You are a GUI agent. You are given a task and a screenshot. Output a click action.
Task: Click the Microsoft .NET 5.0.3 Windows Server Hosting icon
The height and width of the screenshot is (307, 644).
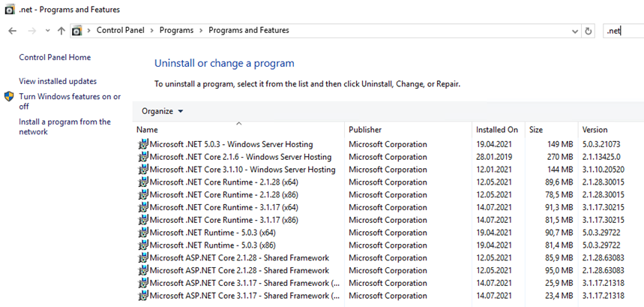point(143,144)
